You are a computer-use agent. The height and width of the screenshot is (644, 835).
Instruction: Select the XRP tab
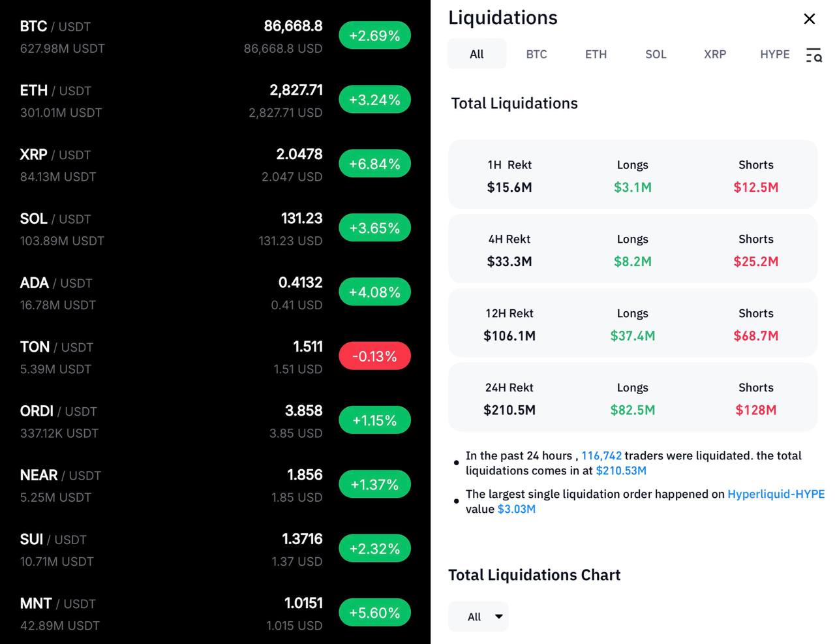point(715,54)
